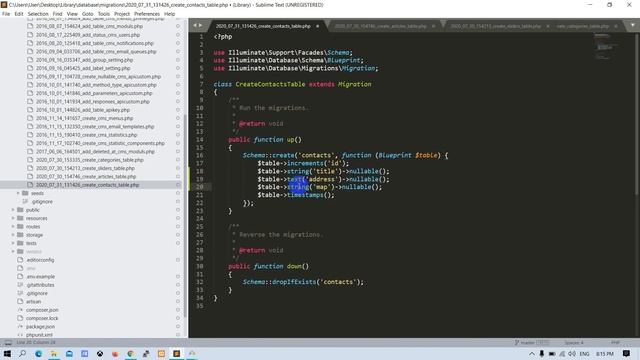Screen dimensions: 640x360
Task: Toggle sidebar panel switcher in status bar
Action: (8, 342)
